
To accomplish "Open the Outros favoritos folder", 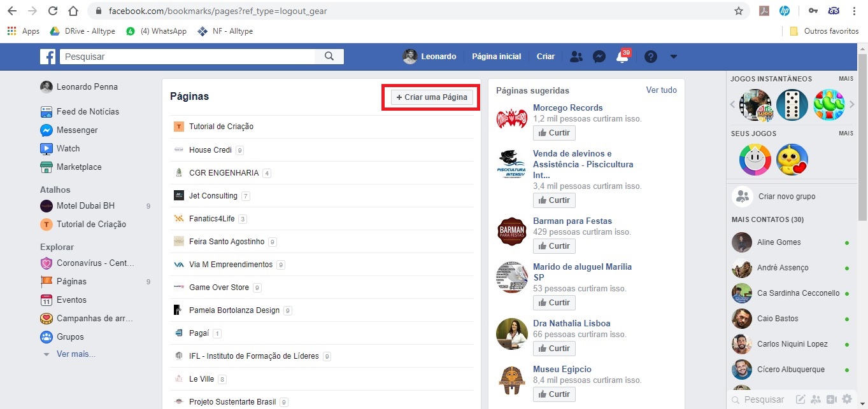I will coord(824,31).
